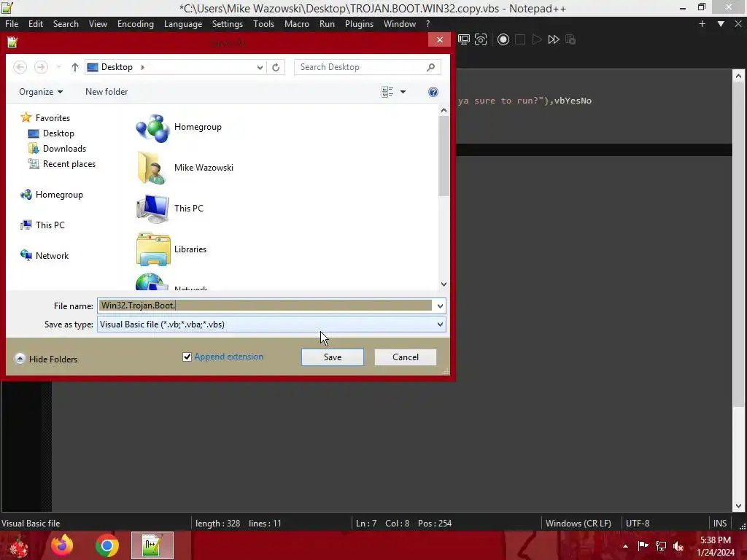Expand the Desktop address bar chevron
Image resolution: width=747 pixels, height=560 pixels.
coord(142,67)
